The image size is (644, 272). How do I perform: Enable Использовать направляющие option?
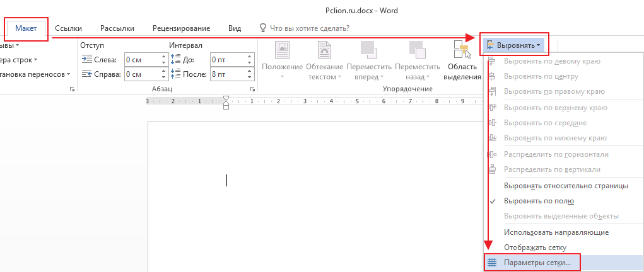(556, 232)
